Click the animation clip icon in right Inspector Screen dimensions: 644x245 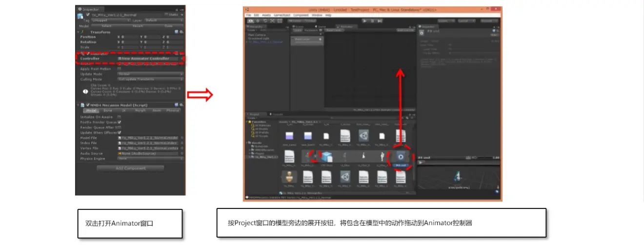422,33
